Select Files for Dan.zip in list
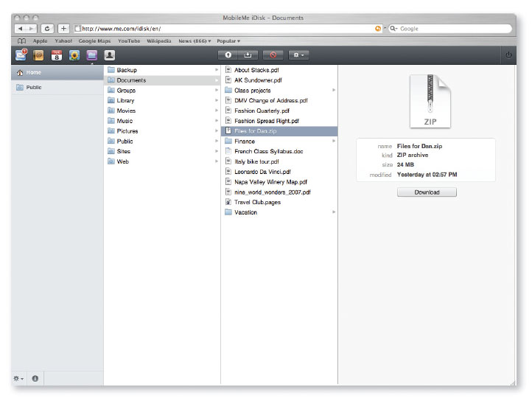 point(279,131)
